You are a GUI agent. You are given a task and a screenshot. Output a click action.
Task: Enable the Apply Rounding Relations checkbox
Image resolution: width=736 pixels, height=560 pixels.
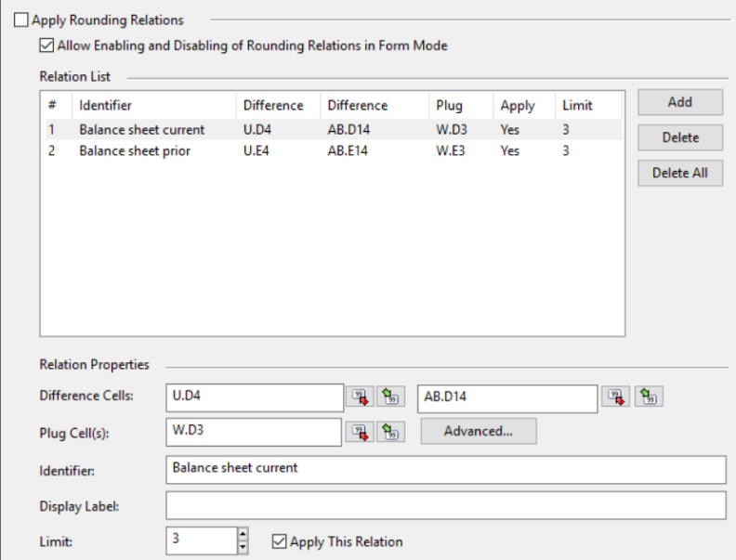21,20
